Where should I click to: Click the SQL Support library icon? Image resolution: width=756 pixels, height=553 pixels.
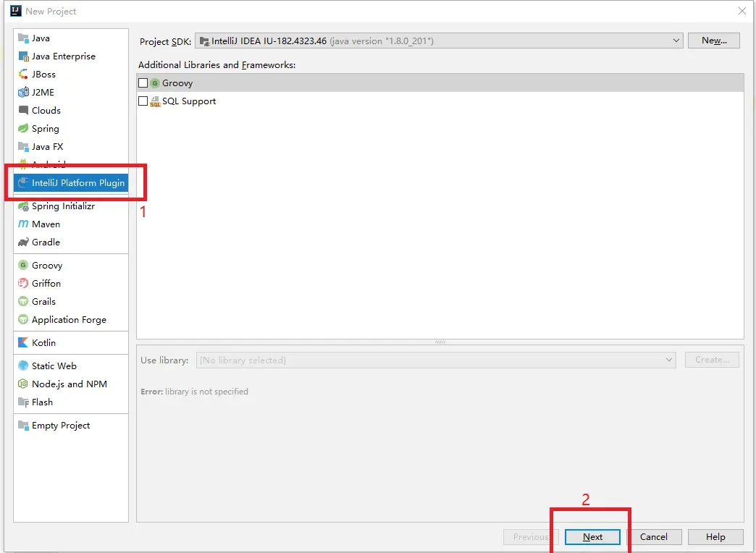(x=155, y=101)
